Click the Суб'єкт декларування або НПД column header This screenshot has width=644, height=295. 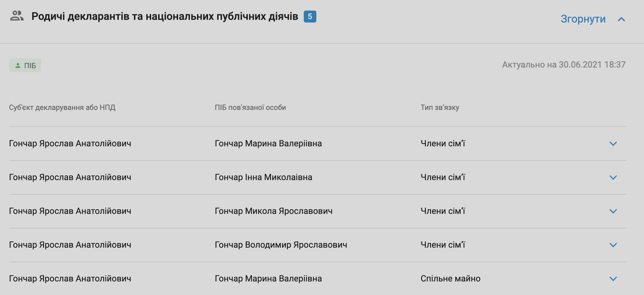62,107
